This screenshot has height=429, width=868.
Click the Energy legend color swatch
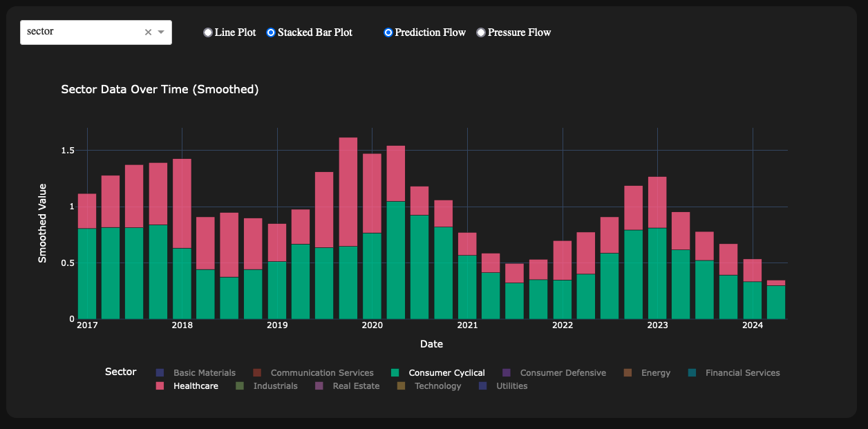[628, 372]
